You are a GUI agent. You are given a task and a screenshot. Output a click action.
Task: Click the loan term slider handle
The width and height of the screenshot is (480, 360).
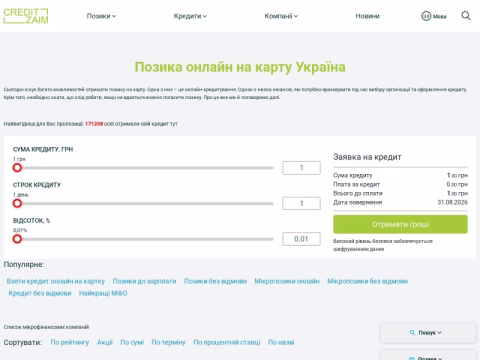[x=17, y=203]
